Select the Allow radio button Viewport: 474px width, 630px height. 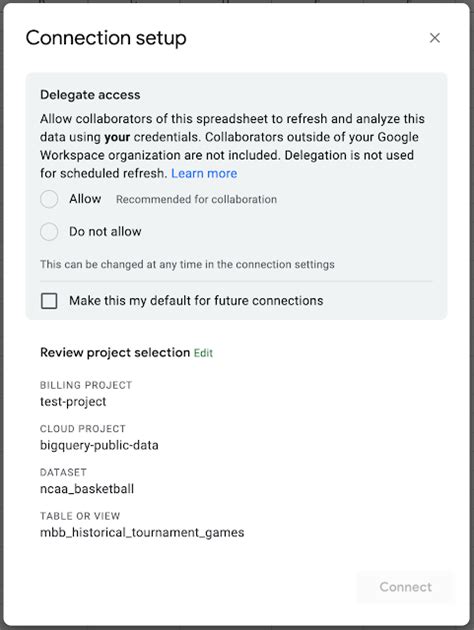(49, 199)
